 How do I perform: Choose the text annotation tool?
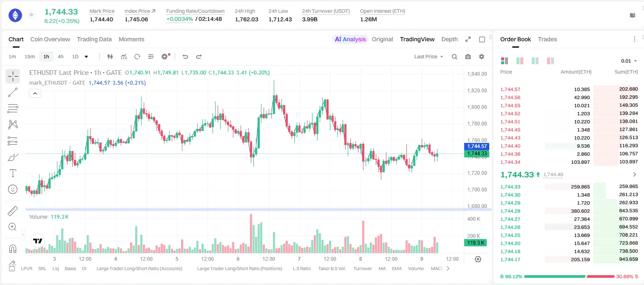coord(13,173)
